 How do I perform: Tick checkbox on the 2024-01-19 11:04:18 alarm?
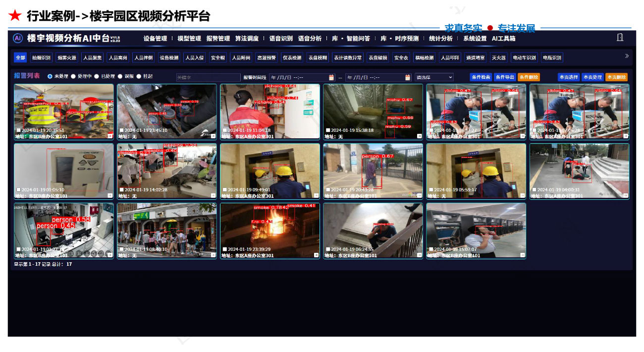[225, 130]
